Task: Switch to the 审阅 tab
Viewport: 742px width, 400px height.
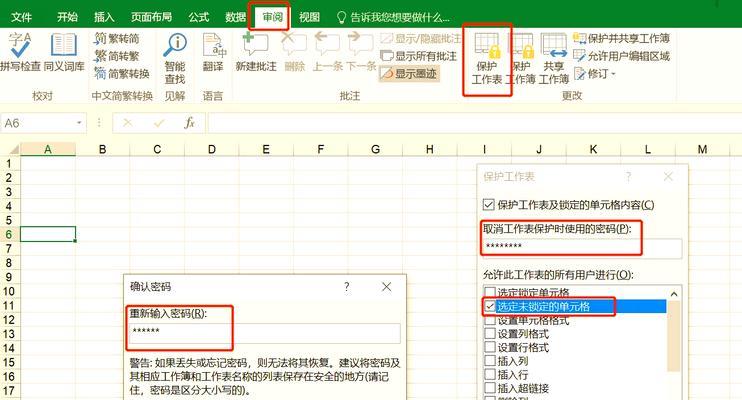Action: click(x=272, y=18)
